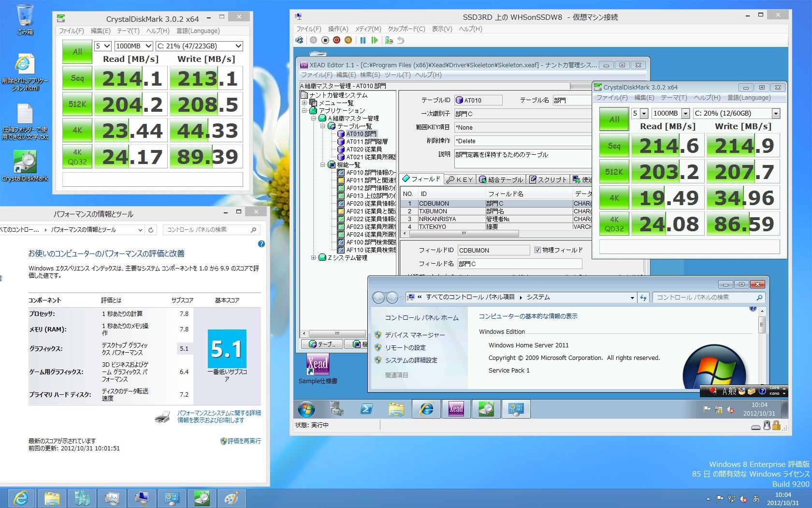Expand the Z システム管理 tree node
Screen dimensions: 812x508
tap(314, 258)
